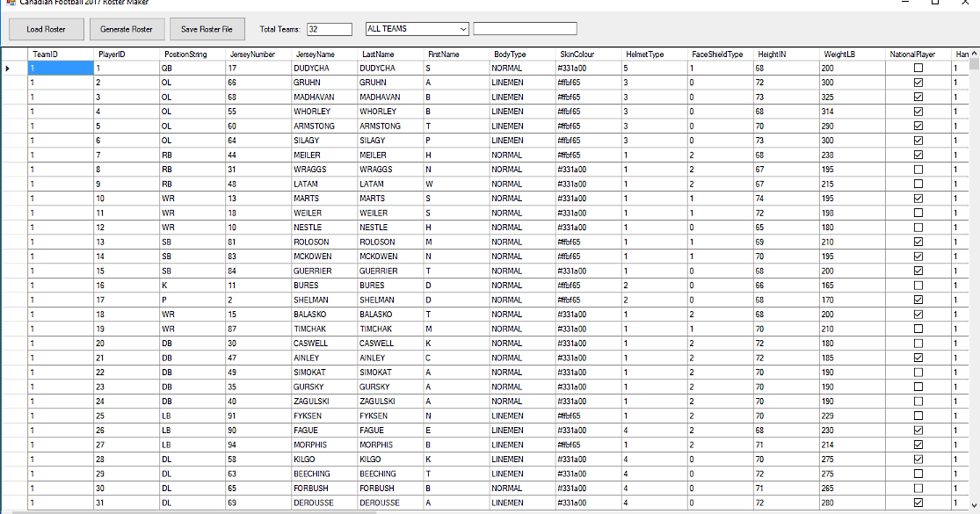Uncheck NationalPlayer for DEROUSSE
The height and width of the screenshot is (514, 980).
coord(918,503)
